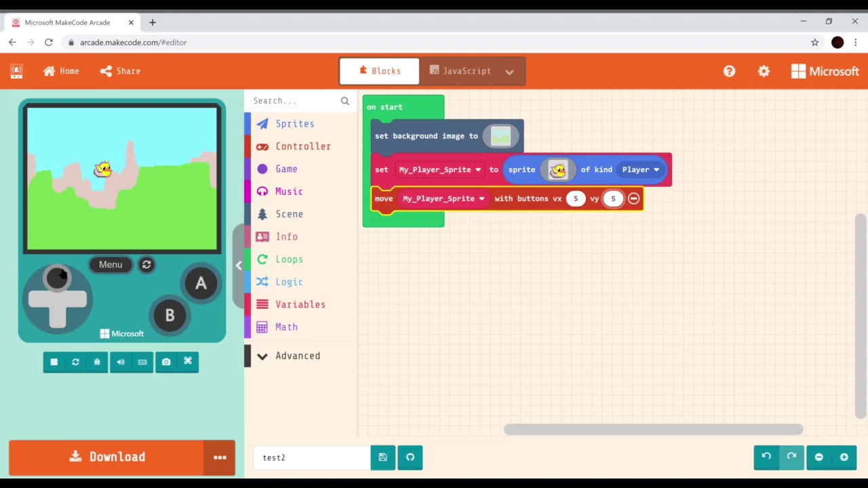Take a simulator screenshot with camera icon
Viewport: 868px width, 488px height.
click(166, 362)
